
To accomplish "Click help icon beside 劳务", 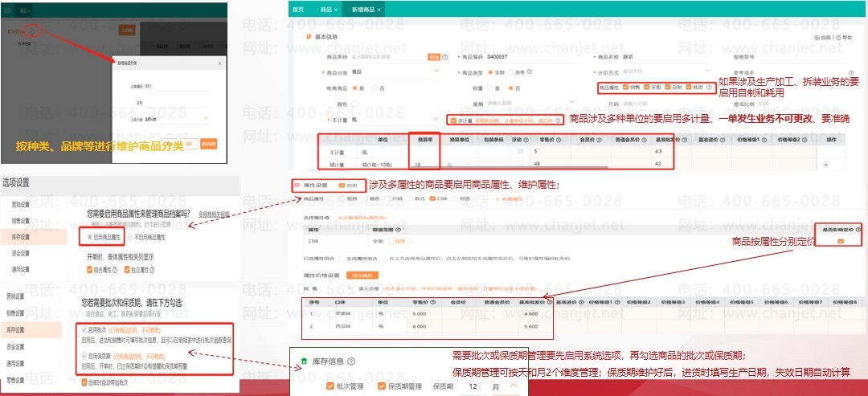I will coord(530,72).
